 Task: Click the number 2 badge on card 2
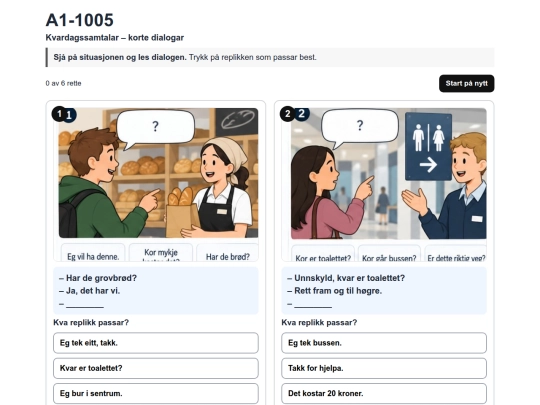288,114
